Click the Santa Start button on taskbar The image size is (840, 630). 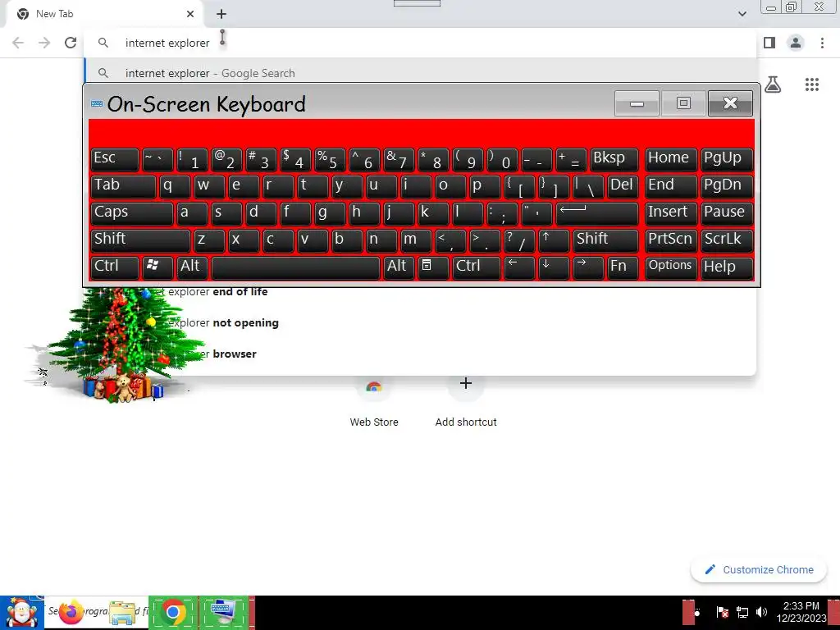click(21, 613)
